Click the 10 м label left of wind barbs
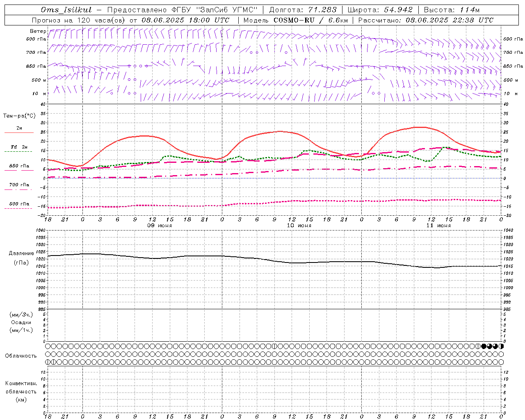Viewport: 525px width, 420px height. click(x=39, y=94)
